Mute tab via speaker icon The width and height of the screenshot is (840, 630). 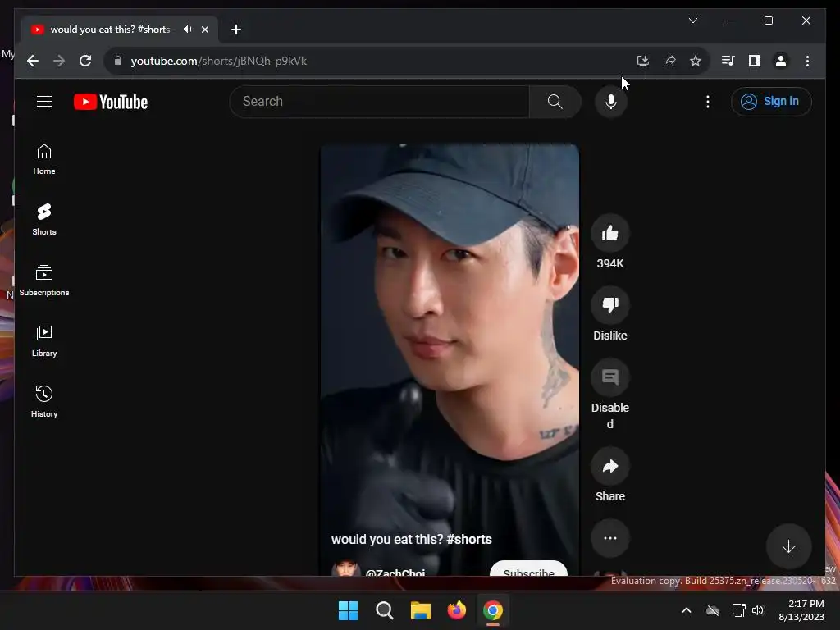coord(188,30)
